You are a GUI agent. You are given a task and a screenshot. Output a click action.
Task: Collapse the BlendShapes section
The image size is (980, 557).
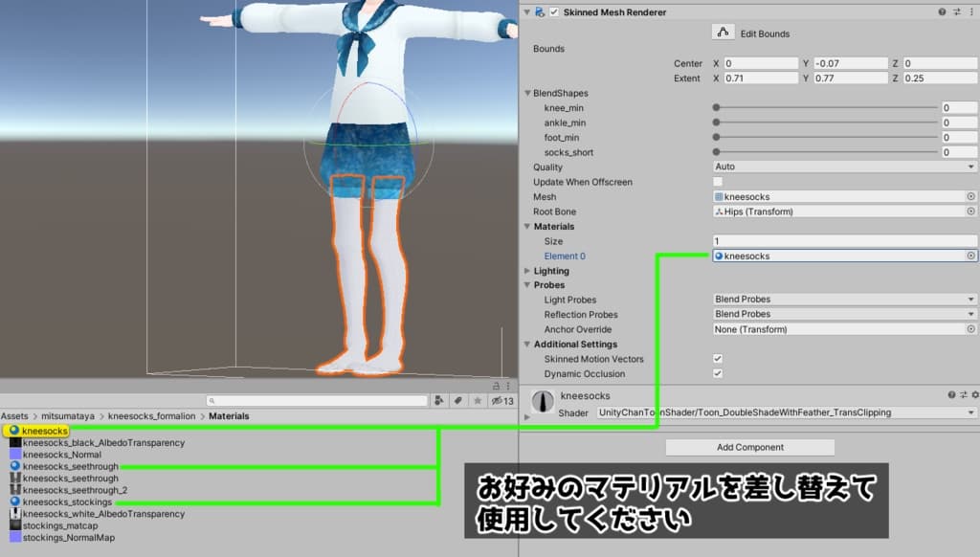[x=529, y=93]
